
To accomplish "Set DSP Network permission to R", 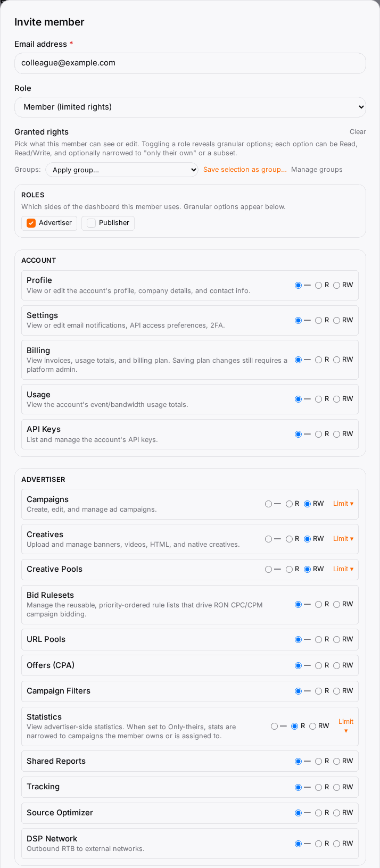I will click(318, 844).
